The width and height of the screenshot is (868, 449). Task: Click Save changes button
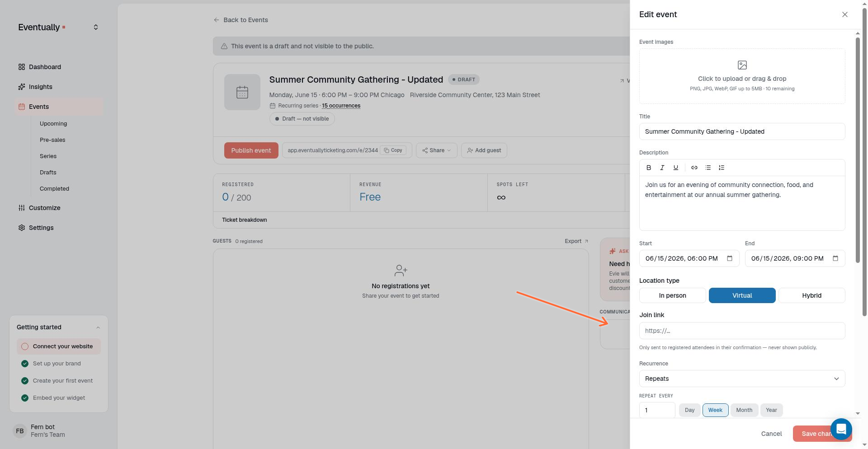pos(822,434)
